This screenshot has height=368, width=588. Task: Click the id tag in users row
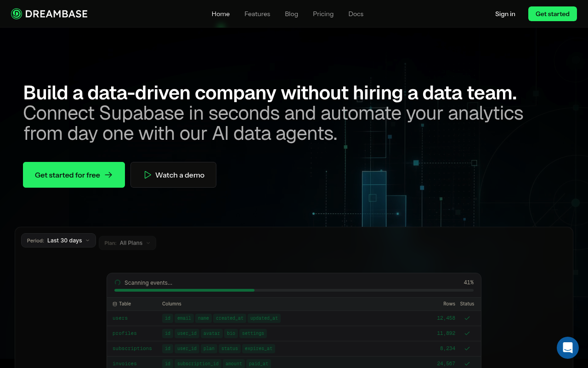click(x=168, y=318)
